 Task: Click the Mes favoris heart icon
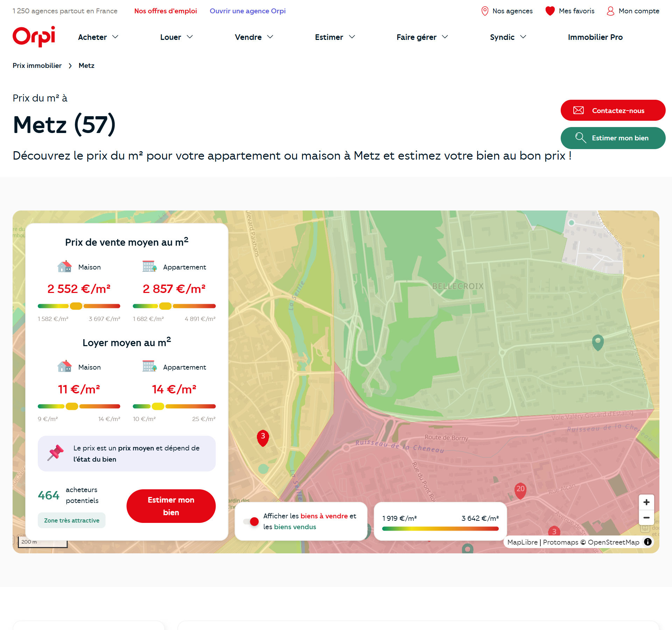pos(550,11)
